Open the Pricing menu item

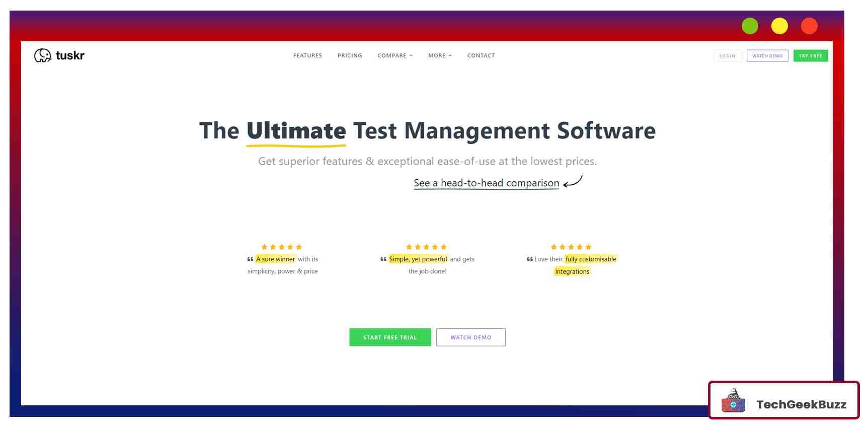[x=350, y=55]
